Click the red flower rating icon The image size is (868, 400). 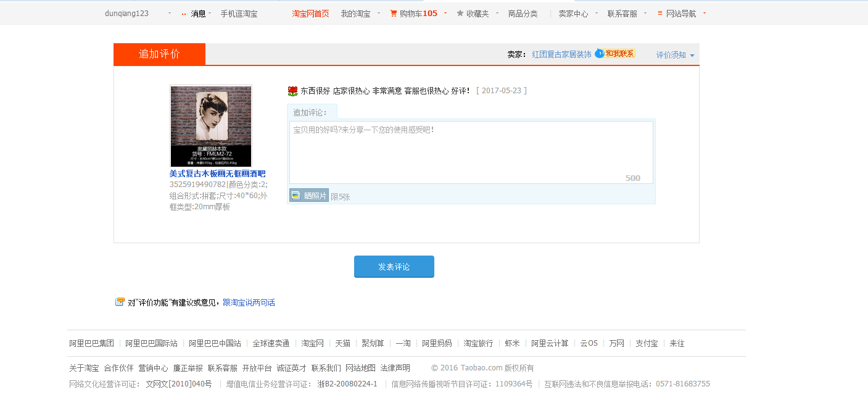coord(292,91)
